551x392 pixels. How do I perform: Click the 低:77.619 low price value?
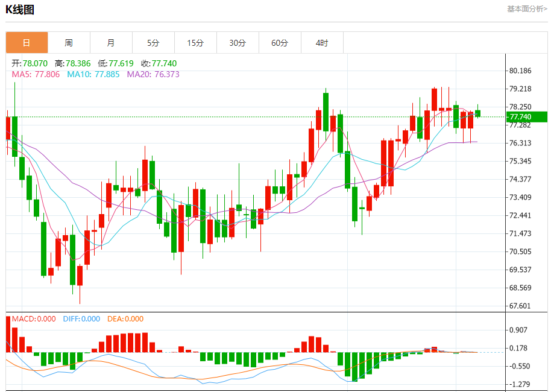click(x=116, y=64)
